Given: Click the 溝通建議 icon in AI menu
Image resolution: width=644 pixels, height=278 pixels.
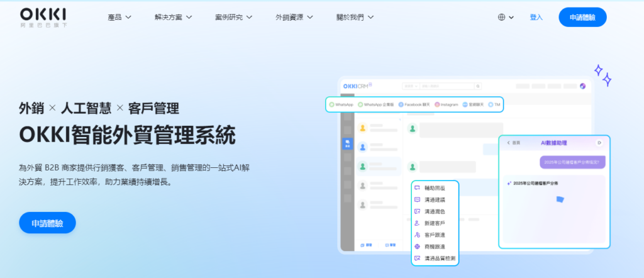Looking at the screenshot, I should 418,200.
